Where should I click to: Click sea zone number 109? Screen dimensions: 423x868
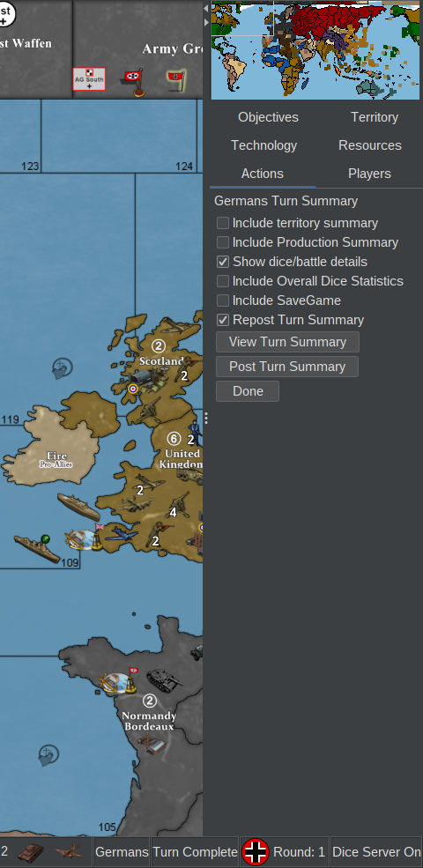tap(70, 563)
